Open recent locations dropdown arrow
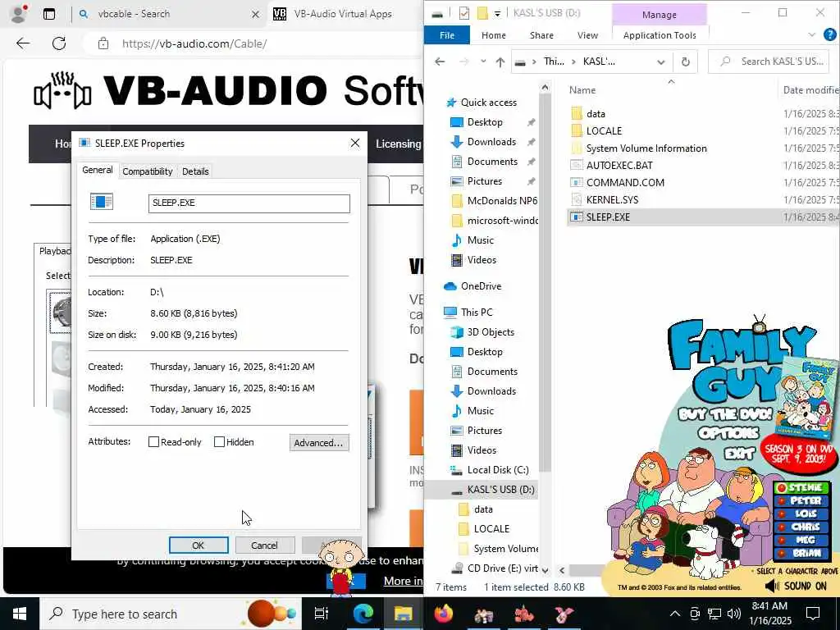 483,62
